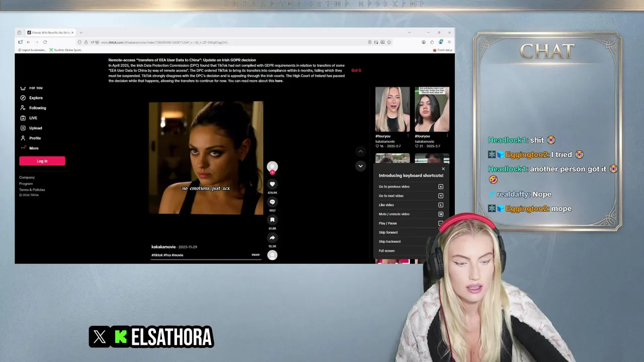The height and width of the screenshot is (362, 644).
Task: Click 'Go to previous video' shortcut row
Action: click(411, 187)
